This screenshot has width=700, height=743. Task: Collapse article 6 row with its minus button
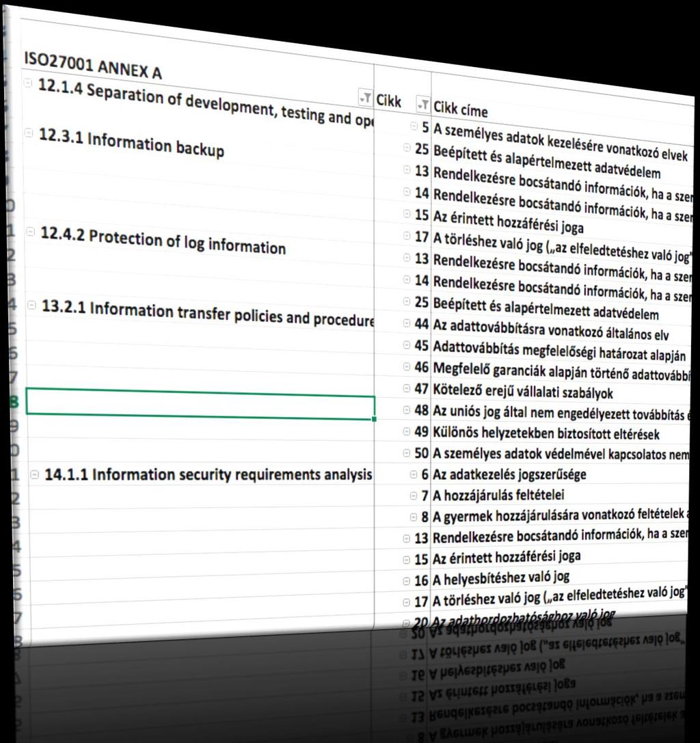(x=414, y=474)
